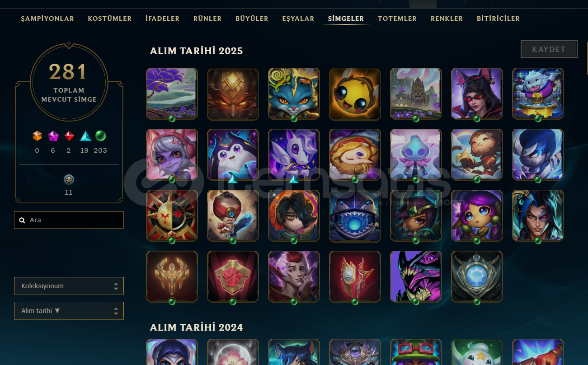Pick the silver blue gem crest icon
Image resolution: width=588 pixels, height=365 pixels.
pyautogui.click(x=477, y=277)
